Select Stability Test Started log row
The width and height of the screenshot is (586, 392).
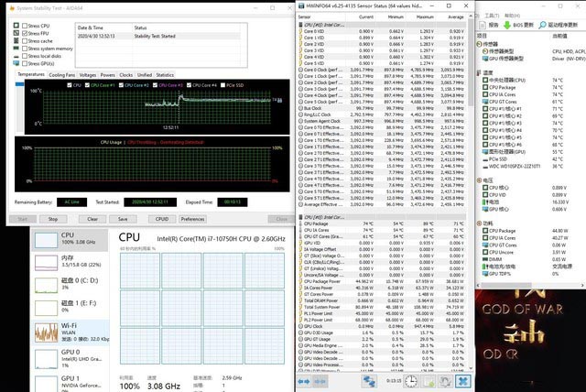pos(158,36)
